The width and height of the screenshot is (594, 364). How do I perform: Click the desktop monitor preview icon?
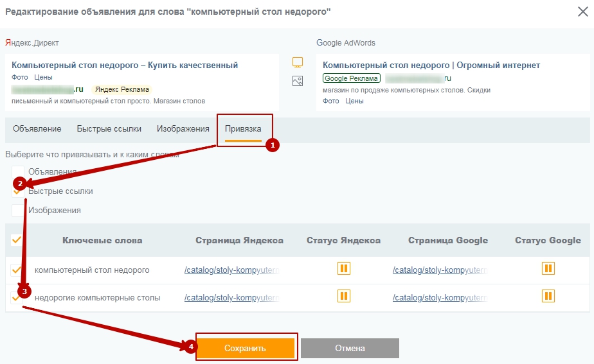(x=297, y=62)
